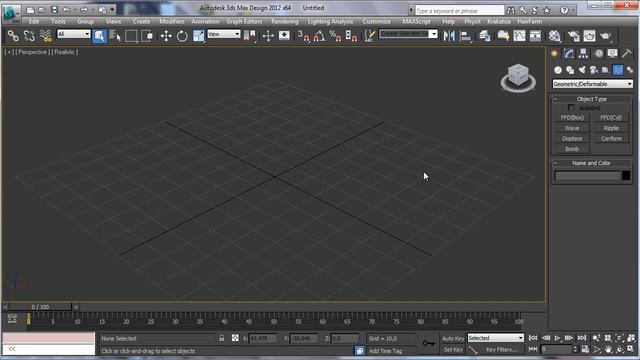The image size is (640, 360).
Task: Click the Bomb button
Action: (x=572, y=149)
